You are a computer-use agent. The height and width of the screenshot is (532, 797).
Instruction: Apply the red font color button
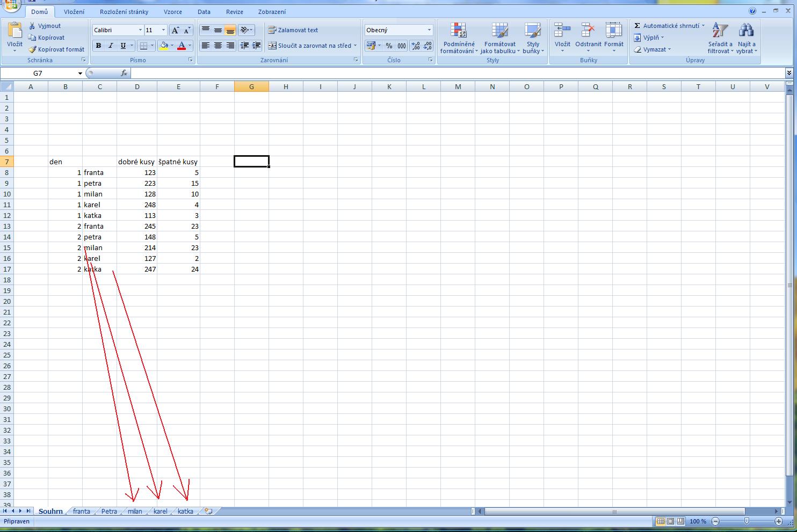[182, 46]
